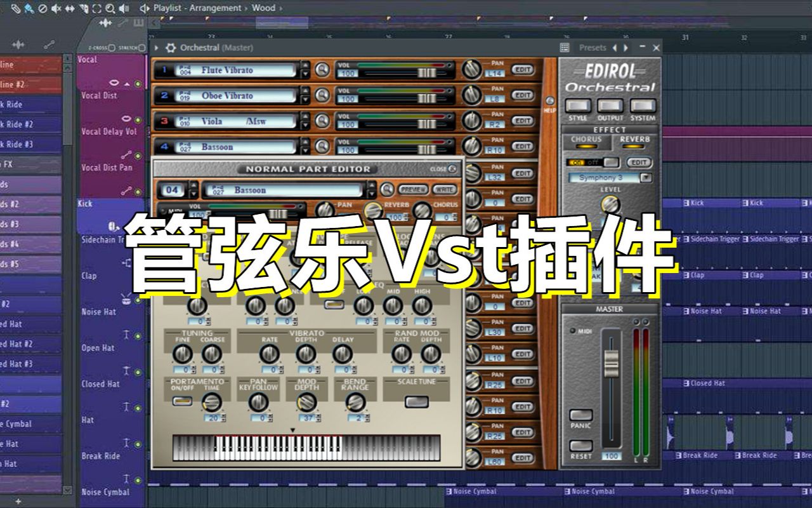The width and height of the screenshot is (812, 508).
Task: Mute the Vocal Delay Vol track green light
Action: click(138, 155)
